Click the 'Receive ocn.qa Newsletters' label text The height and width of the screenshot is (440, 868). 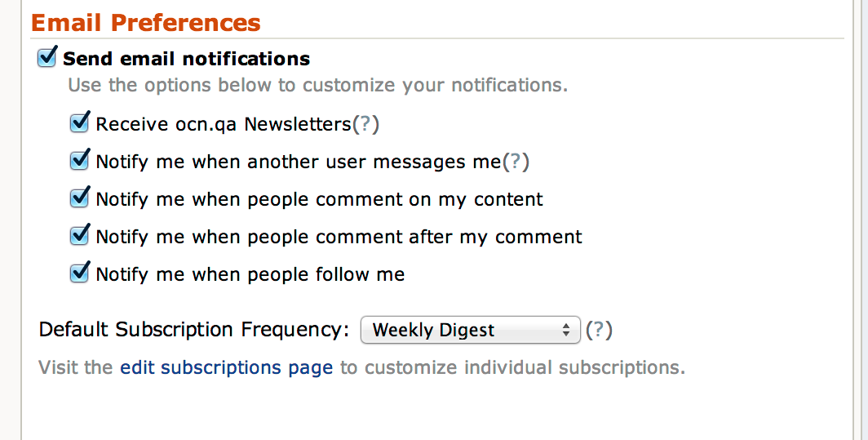click(223, 124)
